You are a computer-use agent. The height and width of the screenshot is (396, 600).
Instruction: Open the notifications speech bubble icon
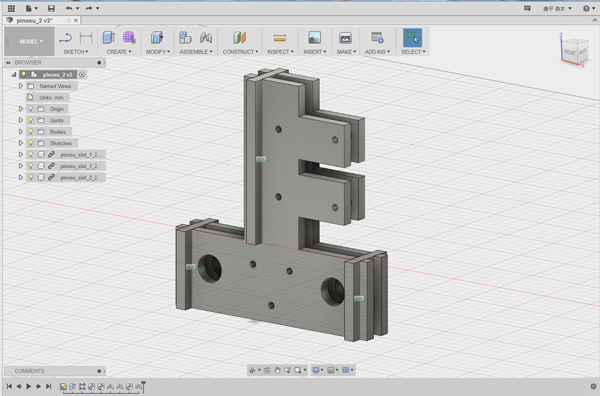(527, 8)
